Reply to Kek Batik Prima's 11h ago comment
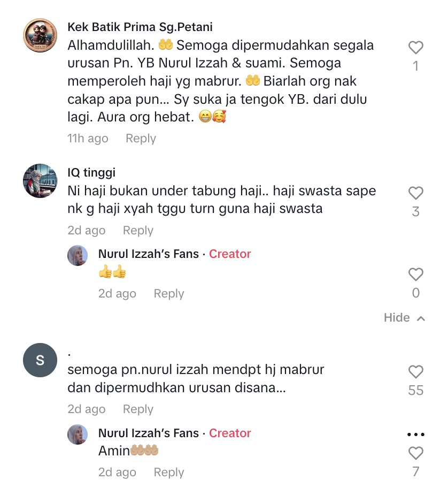The image size is (448, 488). (141, 139)
